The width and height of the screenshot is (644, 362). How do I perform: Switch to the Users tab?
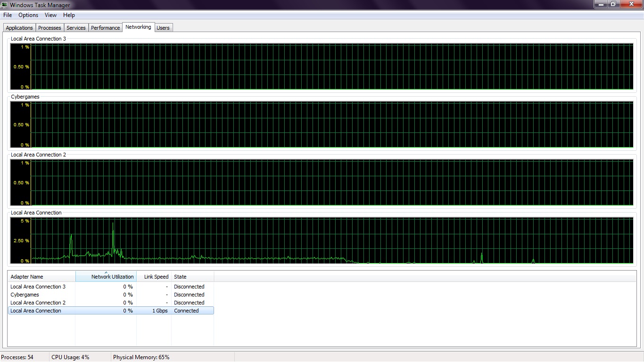click(x=163, y=28)
